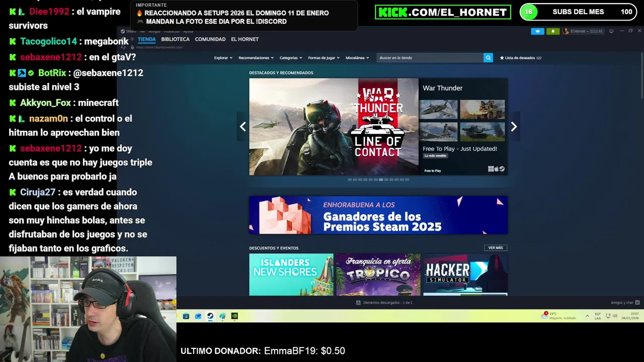Click the SteamOS platform icon on War Thunder
Image resolution: width=644 pixels, height=362 pixels.
[x=502, y=169]
